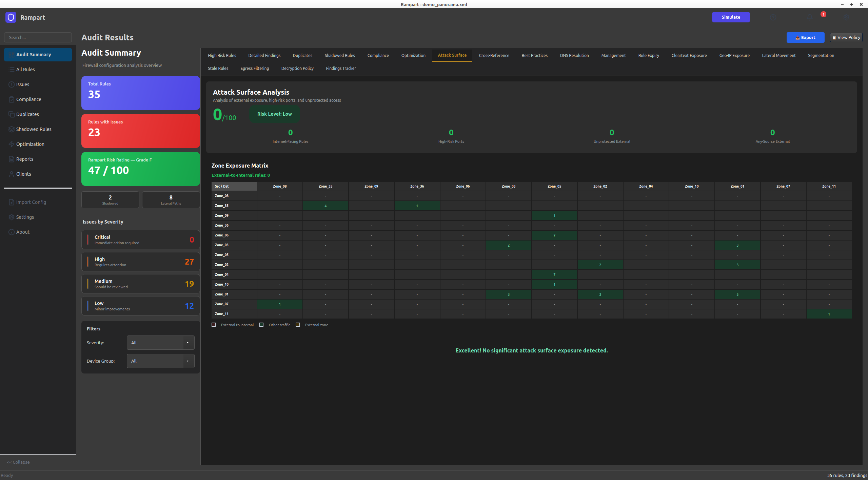Click the Shadowed Rules layers icon in sidebar
The width and height of the screenshot is (868, 480).
[x=12, y=129]
